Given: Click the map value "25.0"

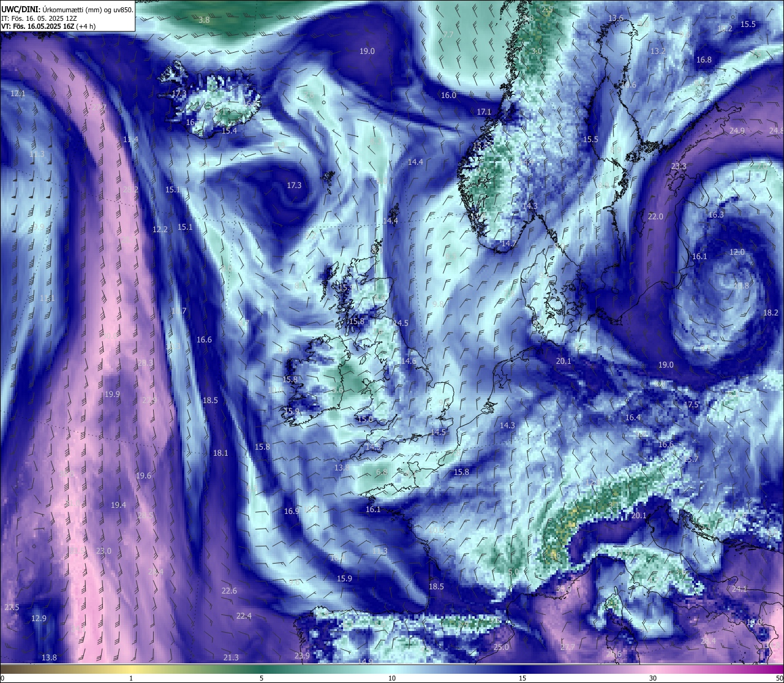Looking at the screenshot, I should coord(502,647).
